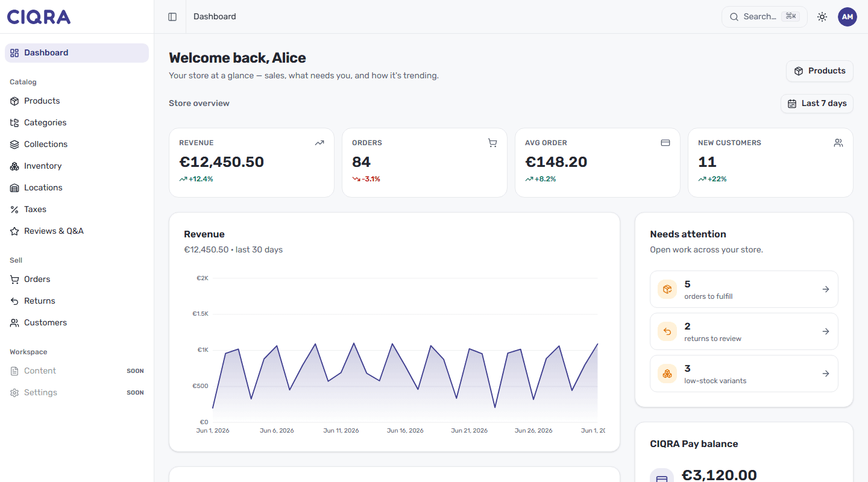The image size is (868, 482).
Task: Click the Taxes percent icon
Action: (x=14, y=210)
